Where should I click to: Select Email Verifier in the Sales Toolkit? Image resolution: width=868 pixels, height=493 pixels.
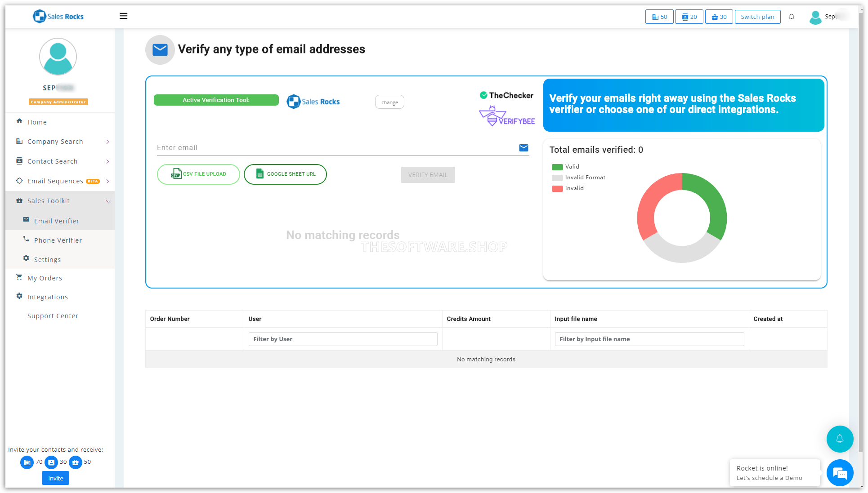click(x=57, y=221)
